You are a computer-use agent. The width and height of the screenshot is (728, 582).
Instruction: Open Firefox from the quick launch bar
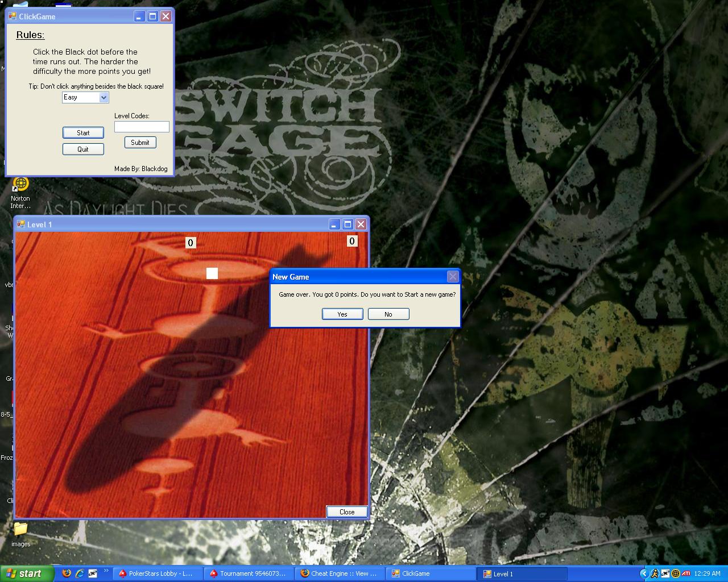point(67,573)
